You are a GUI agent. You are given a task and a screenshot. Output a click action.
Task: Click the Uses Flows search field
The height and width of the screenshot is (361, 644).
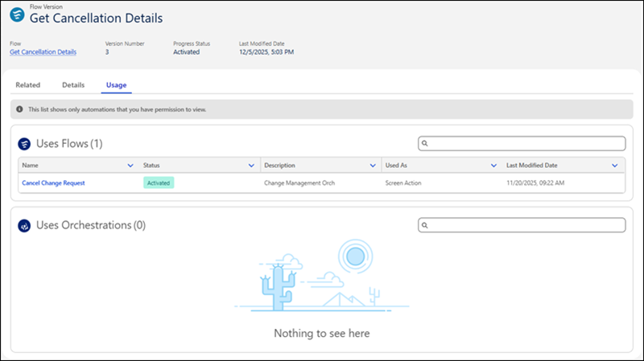tap(522, 144)
